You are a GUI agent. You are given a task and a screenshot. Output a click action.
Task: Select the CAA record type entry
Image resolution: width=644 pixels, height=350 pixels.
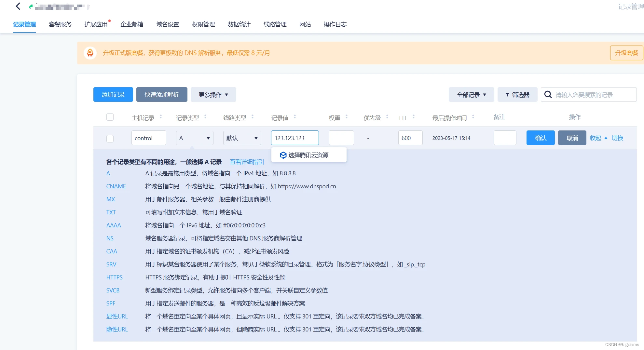112,251
